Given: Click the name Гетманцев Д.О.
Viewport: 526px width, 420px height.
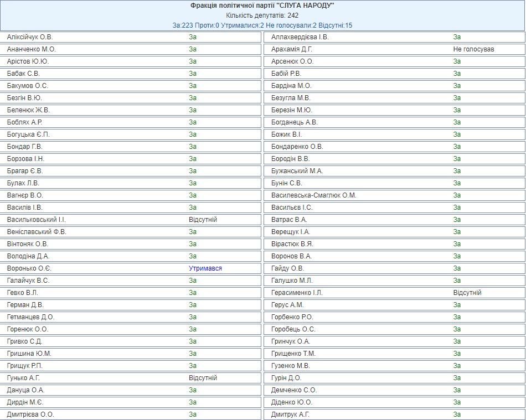Looking at the screenshot, I should pyautogui.click(x=30, y=317).
